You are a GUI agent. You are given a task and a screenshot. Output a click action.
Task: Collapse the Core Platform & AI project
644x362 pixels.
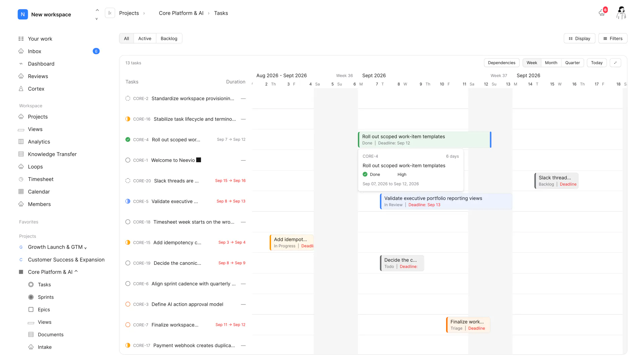tap(76, 271)
